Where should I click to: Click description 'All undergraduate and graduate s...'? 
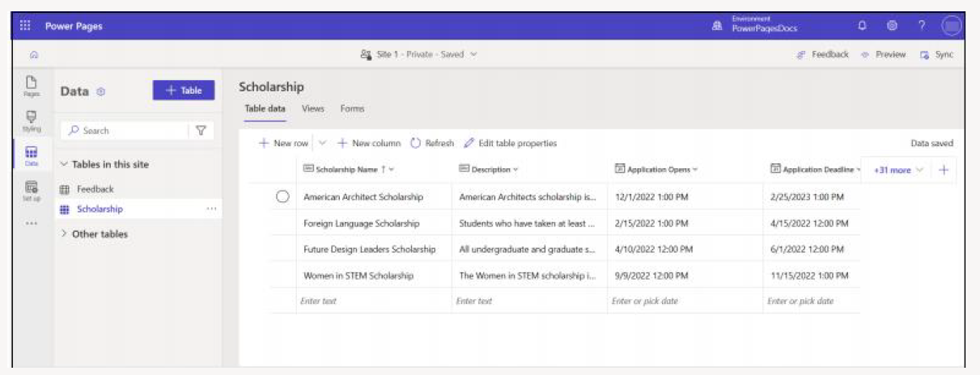tap(529, 249)
